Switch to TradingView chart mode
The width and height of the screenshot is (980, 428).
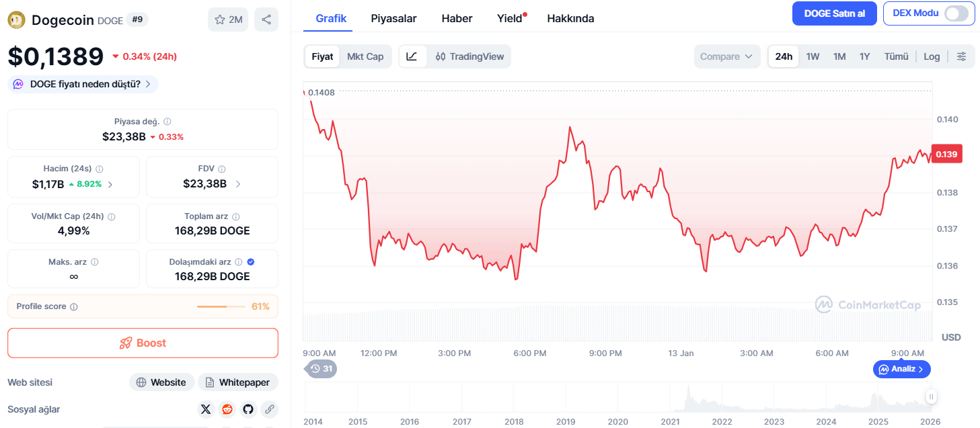469,56
